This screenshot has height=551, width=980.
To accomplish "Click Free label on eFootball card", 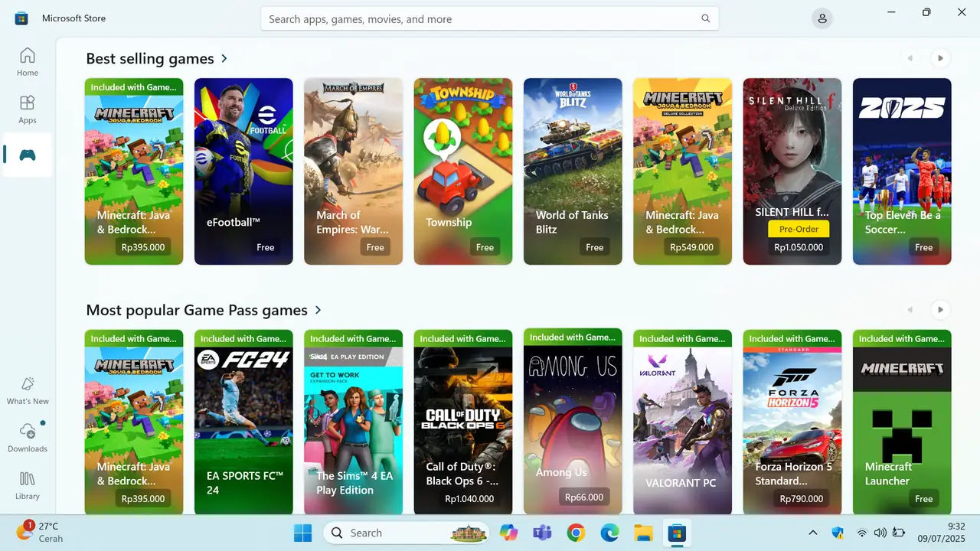I will [x=266, y=247].
